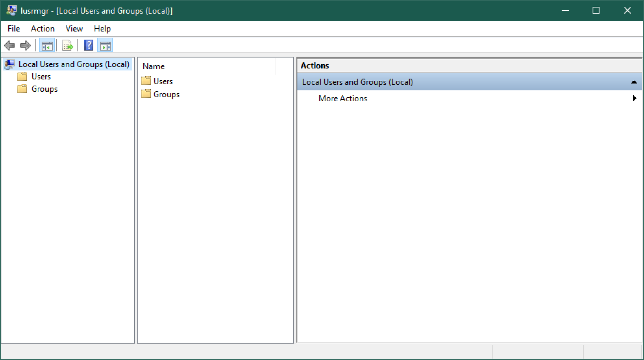This screenshot has width=644, height=360.
Task: Open the File menu in menu bar
Action: tap(13, 29)
